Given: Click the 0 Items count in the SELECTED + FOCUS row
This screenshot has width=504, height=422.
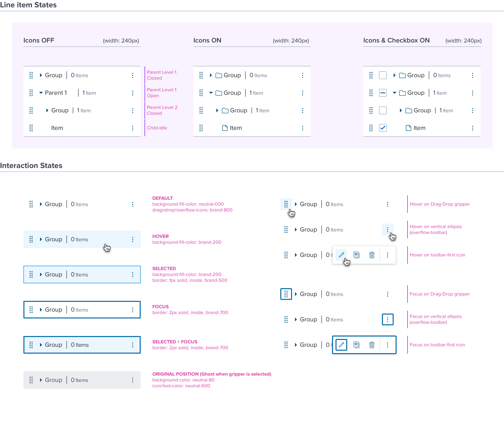Looking at the screenshot, I should (x=80, y=345).
